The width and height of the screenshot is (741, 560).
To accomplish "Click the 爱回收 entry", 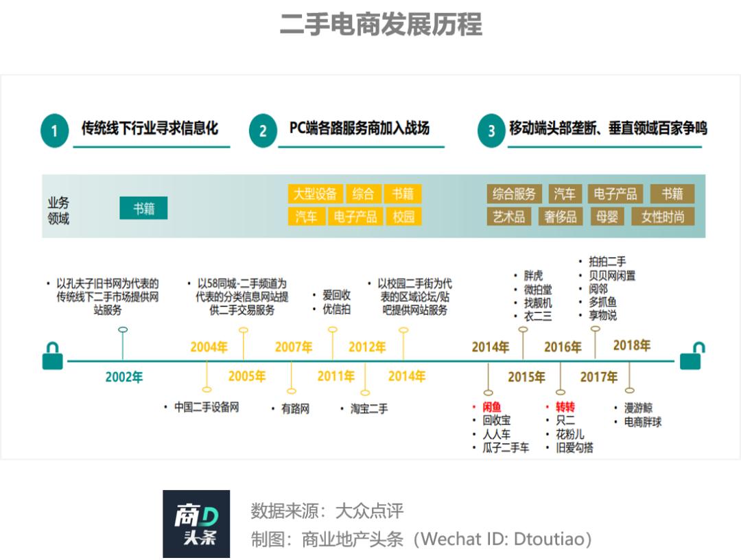I will (x=336, y=295).
